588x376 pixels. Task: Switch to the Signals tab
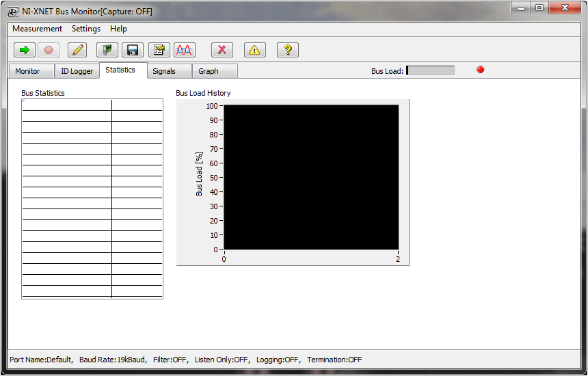pyautogui.click(x=170, y=71)
